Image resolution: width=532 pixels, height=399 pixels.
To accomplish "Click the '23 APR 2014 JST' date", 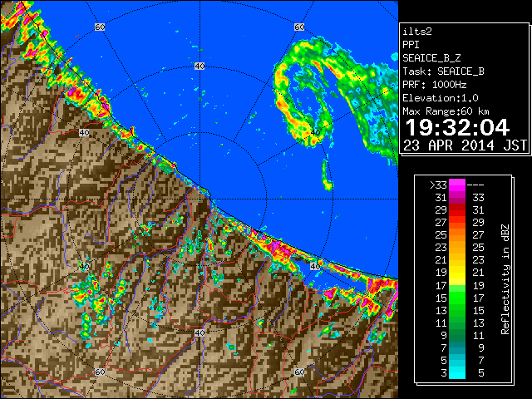I will [x=465, y=145].
